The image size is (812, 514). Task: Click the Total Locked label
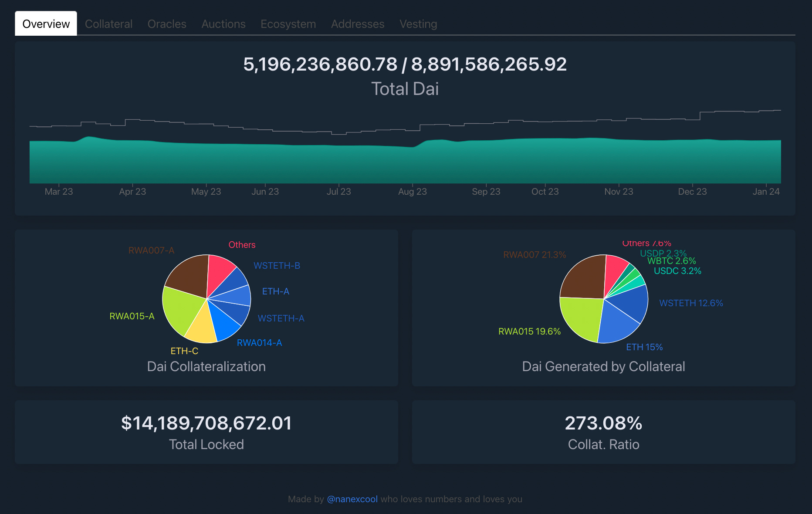pyautogui.click(x=206, y=445)
